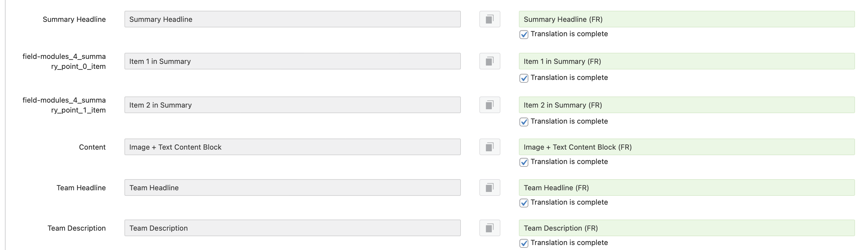
Task: Edit the Team Description (FR) translation field
Action: 686,228
